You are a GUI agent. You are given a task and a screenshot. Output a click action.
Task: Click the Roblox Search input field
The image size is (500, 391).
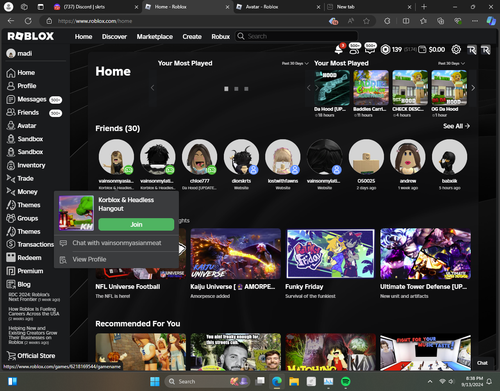[x=297, y=36]
